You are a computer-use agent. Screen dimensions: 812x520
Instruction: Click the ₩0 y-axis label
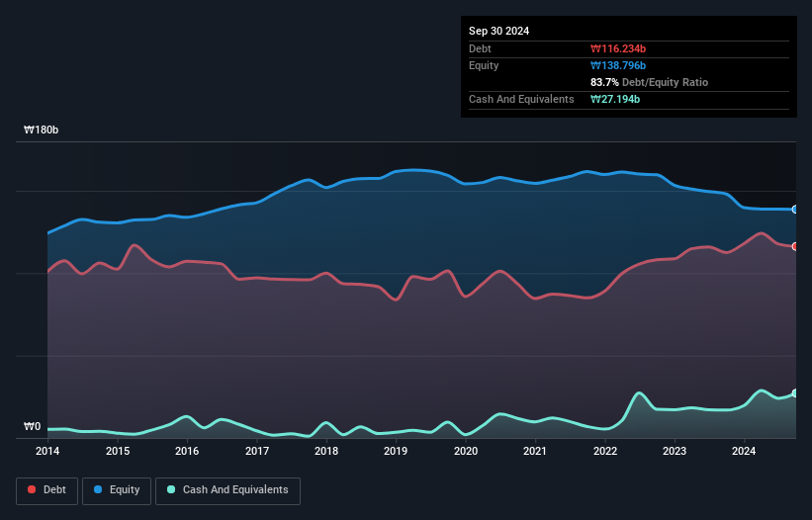point(32,426)
